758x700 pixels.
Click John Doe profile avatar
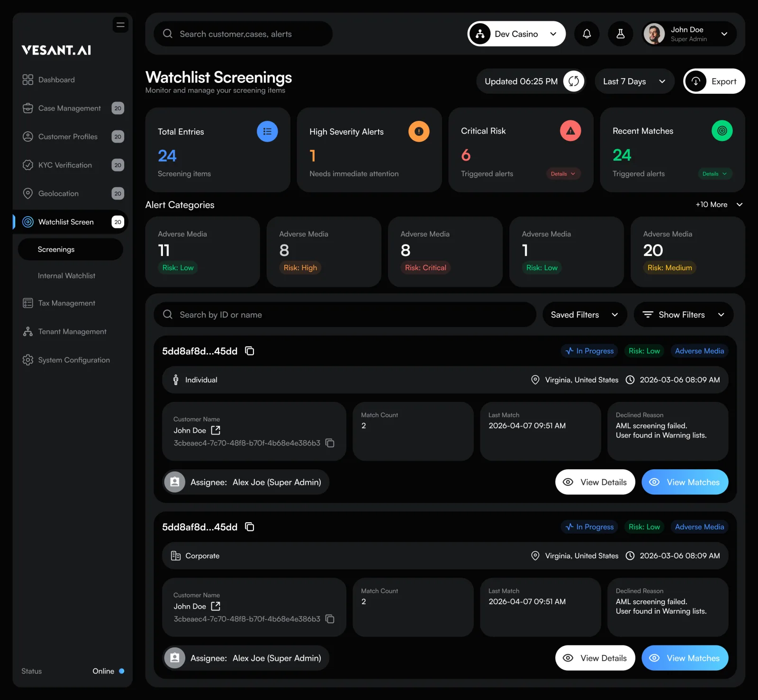tap(654, 34)
